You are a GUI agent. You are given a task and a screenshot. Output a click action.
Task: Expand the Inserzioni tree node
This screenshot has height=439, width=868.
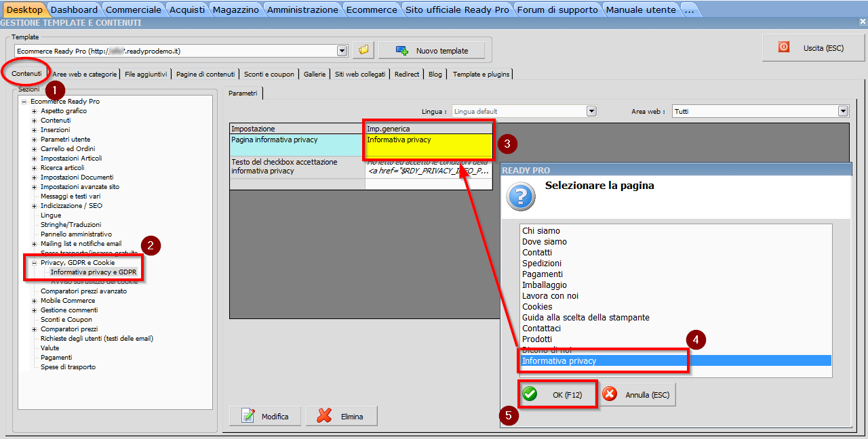[x=34, y=130]
